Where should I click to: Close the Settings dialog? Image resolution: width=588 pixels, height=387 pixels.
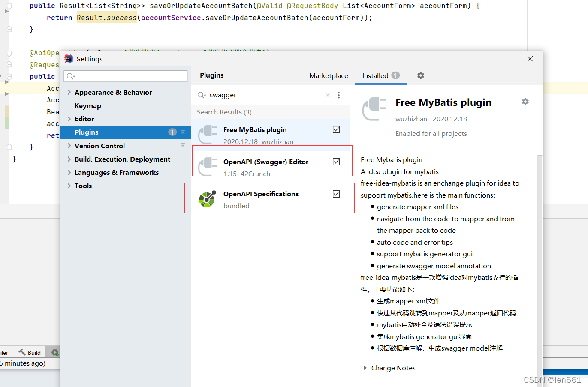pyautogui.click(x=530, y=59)
